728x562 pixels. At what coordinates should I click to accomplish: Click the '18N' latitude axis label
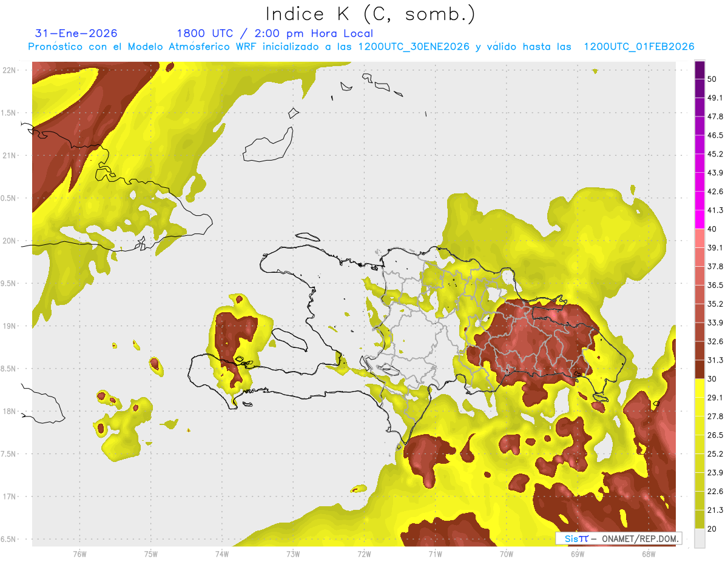[9, 411]
